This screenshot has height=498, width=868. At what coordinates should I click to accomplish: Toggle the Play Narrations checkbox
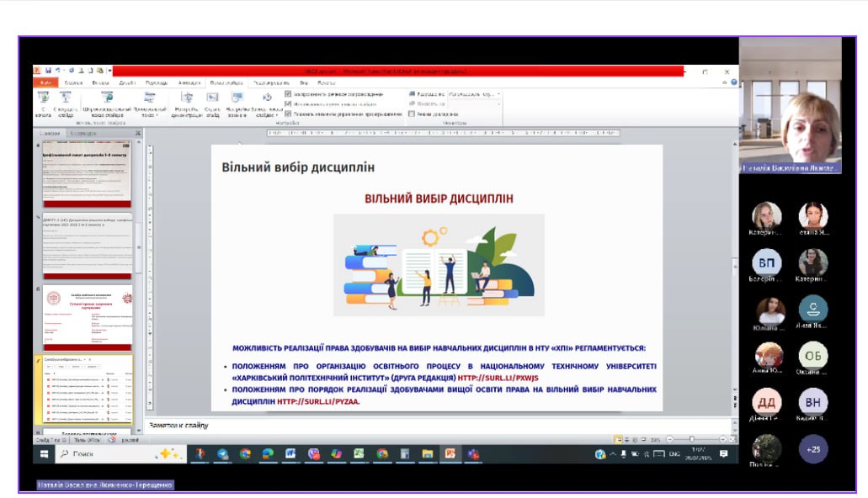tap(288, 94)
